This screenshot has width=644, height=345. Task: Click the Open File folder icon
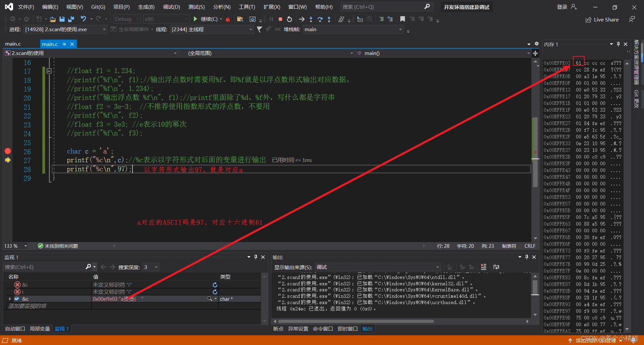pos(53,19)
